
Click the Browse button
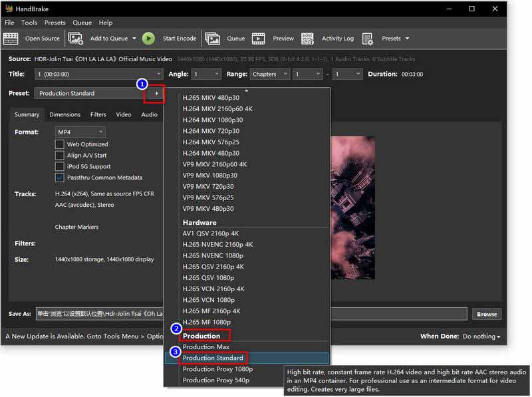(x=487, y=314)
